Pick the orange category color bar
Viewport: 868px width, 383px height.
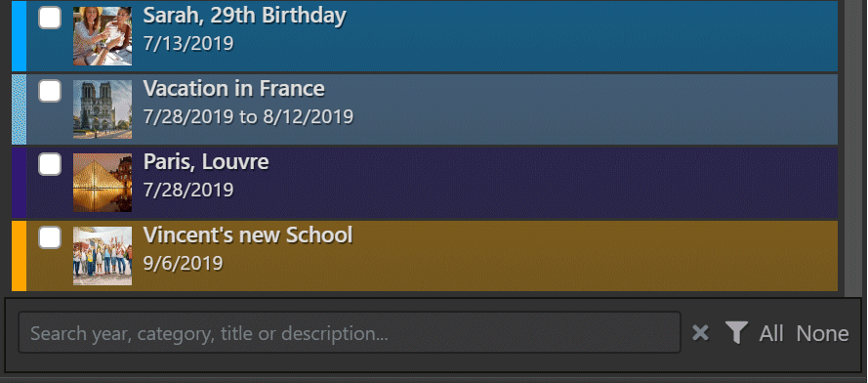point(19,256)
